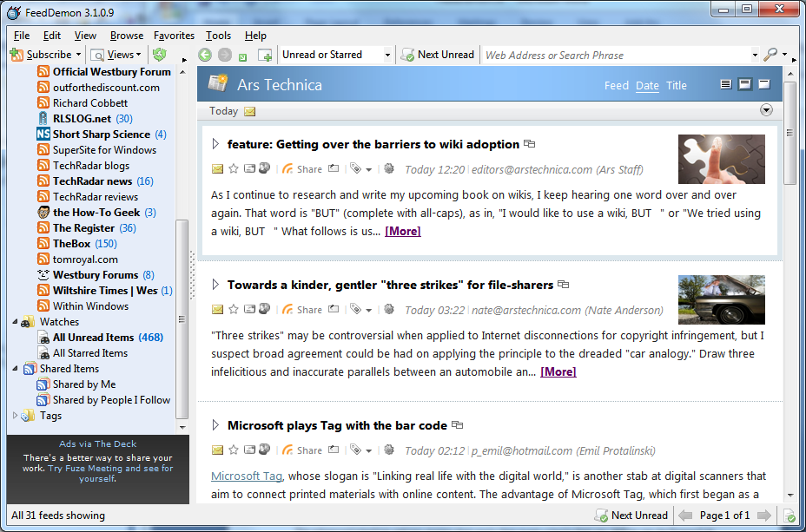This screenshot has height=532, width=806.
Task: Open the Favorites menu
Action: pos(174,36)
